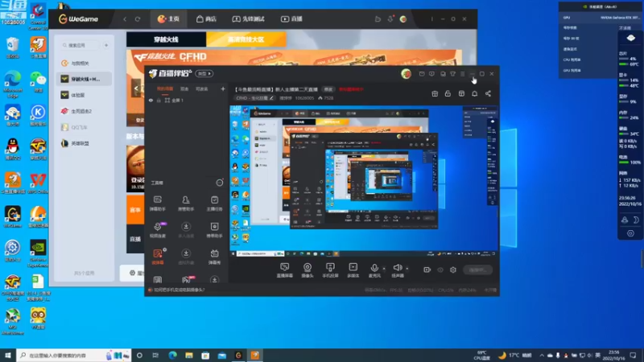The height and width of the screenshot is (362, 644).
Task: Open 弹幕助手 tool
Action: click(158, 204)
